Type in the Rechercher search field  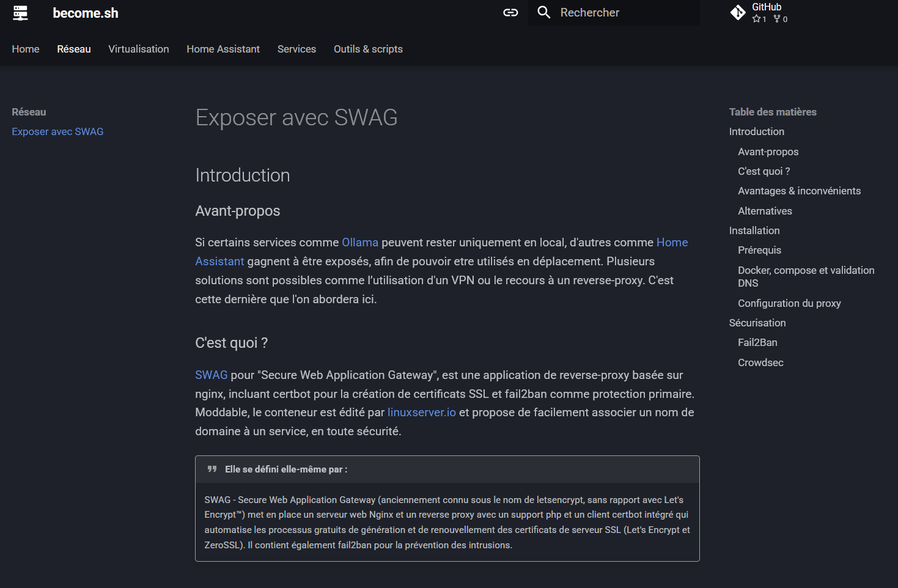pos(624,13)
